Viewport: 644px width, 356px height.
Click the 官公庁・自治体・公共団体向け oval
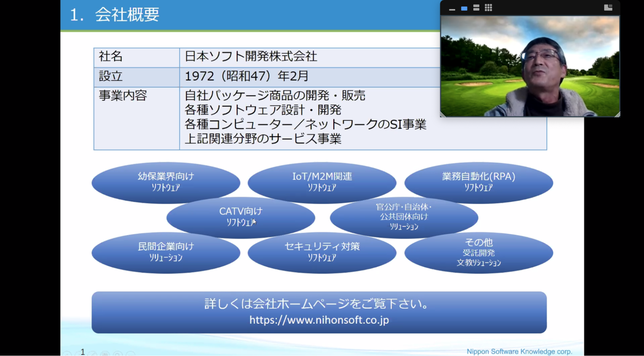click(404, 218)
